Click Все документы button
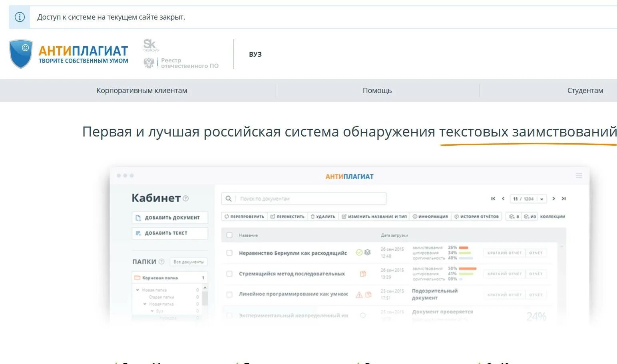The image size is (617, 364). (189, 262)
